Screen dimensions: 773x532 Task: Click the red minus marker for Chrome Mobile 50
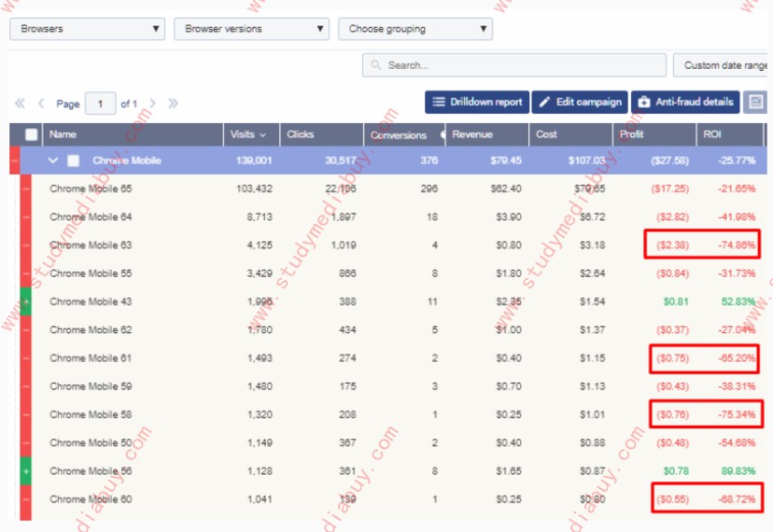click(x=25, y=442)
